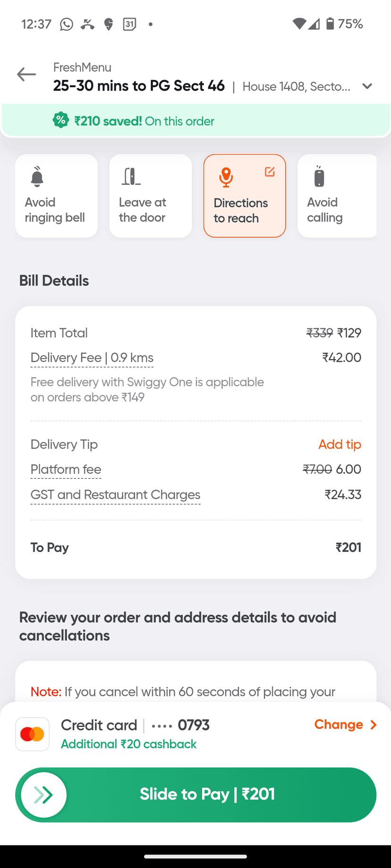Tap the Slide to Pay ₹201 label

pos(207,794)
